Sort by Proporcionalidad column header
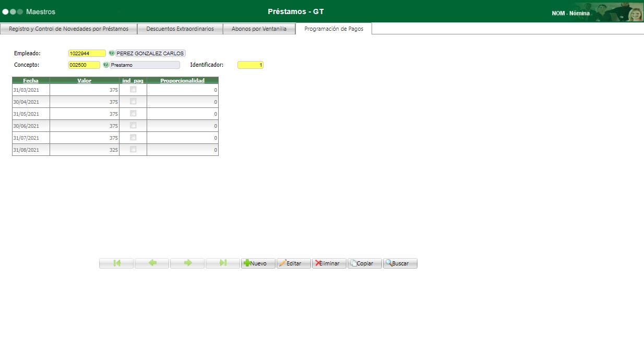The width and height of the screenshot is (644, 364). coord(183,80)
